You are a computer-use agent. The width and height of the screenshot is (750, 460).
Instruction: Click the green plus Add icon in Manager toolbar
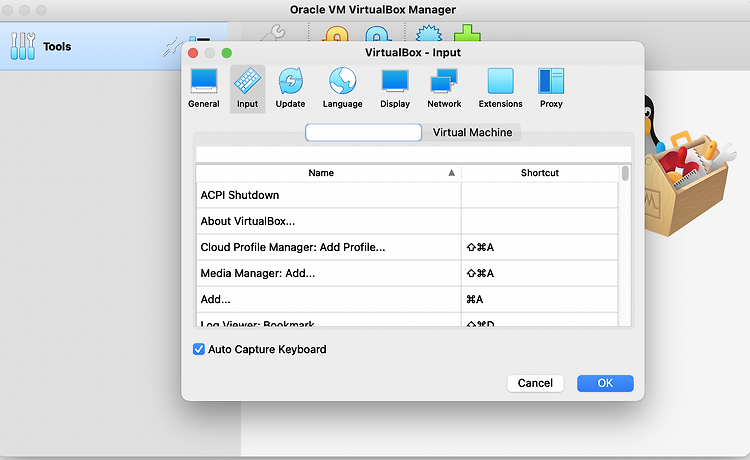pyautogui.click(x=467, y=33)
